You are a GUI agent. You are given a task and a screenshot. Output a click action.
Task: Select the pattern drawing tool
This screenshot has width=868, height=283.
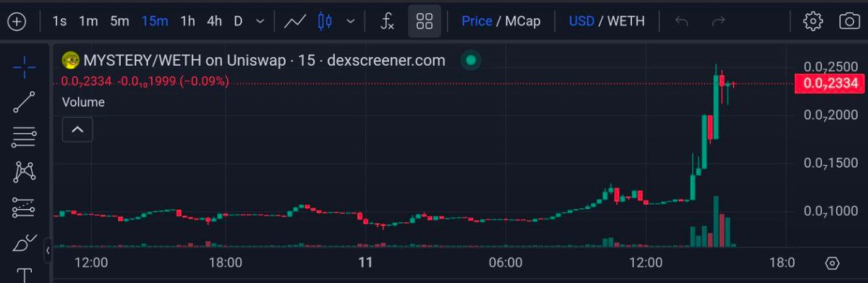25,172
